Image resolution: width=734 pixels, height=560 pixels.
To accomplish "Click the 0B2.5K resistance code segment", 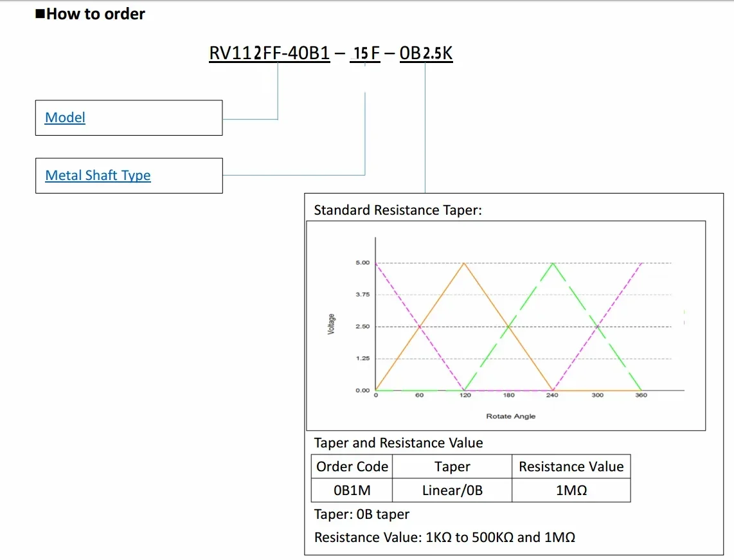I will (x=425, y=53).
